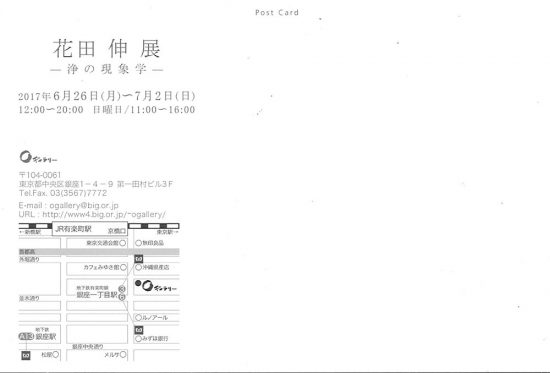Select the circle marker next to 東京交通会館

click(122, 243)
